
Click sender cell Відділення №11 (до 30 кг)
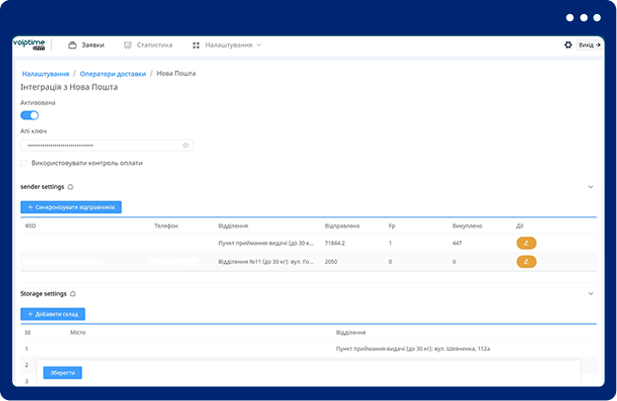click(x=266, y=262)
